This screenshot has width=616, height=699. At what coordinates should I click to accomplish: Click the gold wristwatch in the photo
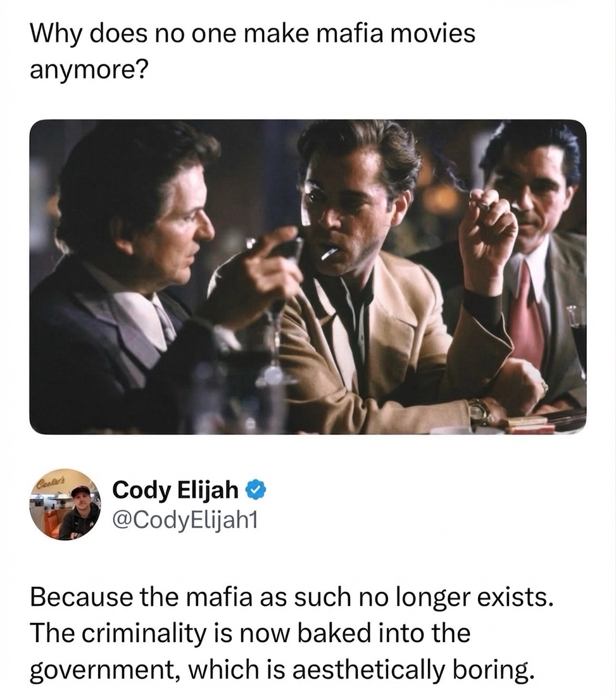pos(479,412)
